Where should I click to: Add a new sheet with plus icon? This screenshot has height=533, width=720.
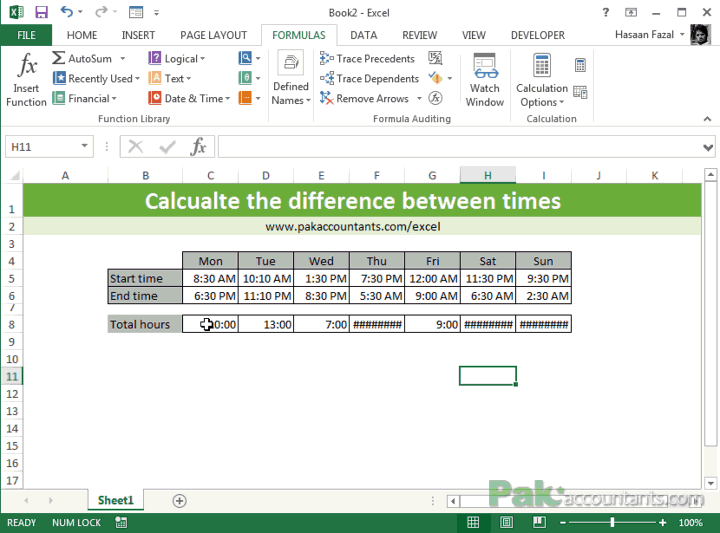(x=179, y=500)
